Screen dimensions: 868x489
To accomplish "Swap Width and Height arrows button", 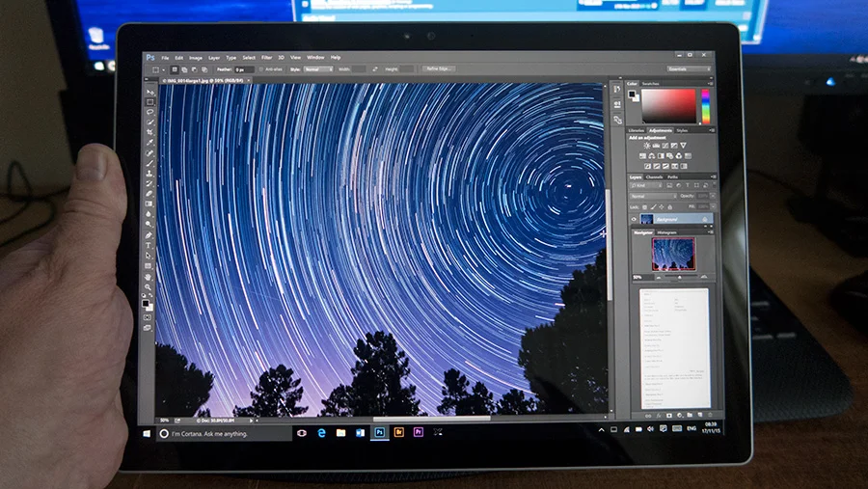I will (375, 69).
